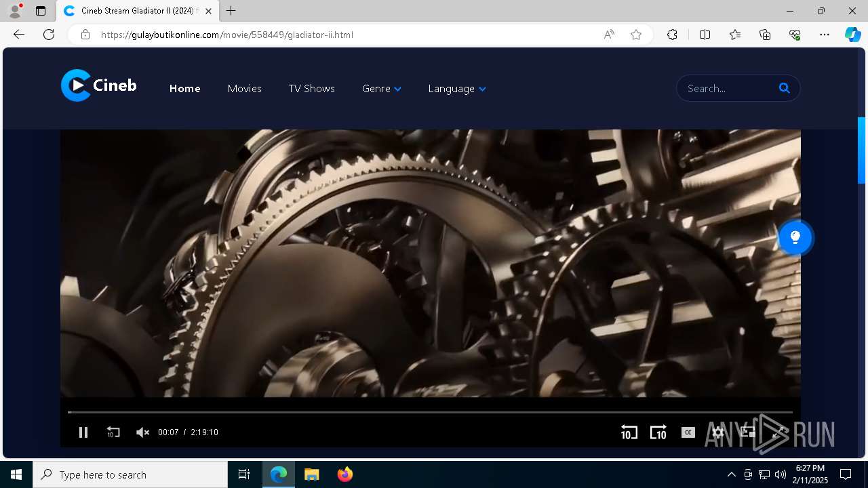This screenshot has height=488, width=868.
Task: Open browser Collections
Action: tap(765, 35)
